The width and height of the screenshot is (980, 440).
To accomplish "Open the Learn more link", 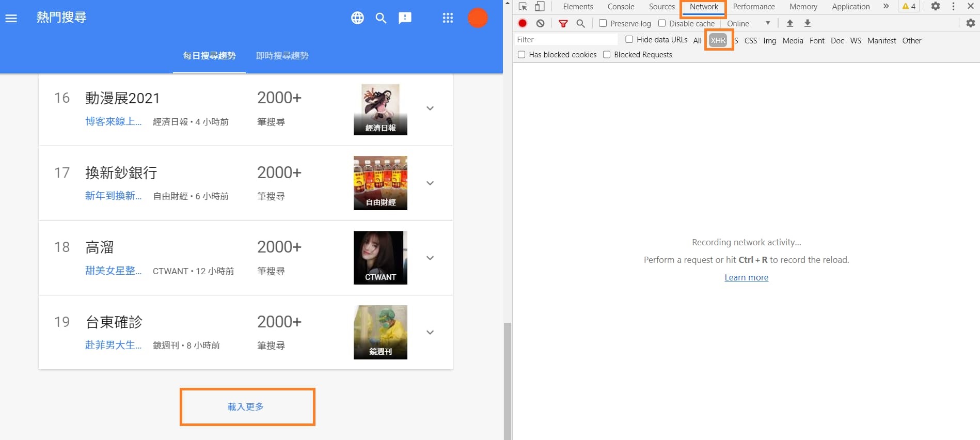I will pyautogui.click(x=746, y=277).
